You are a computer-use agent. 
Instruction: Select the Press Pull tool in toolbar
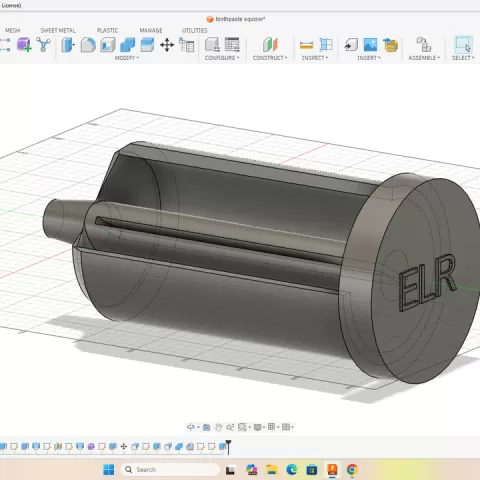click(x=68, y=45)
